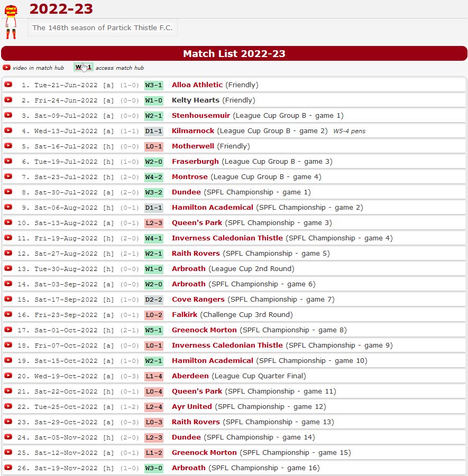The height and width of the screenshot is (476, 468).
Task: Click the Alloa Athletic team link
Action: pos(197,85)
